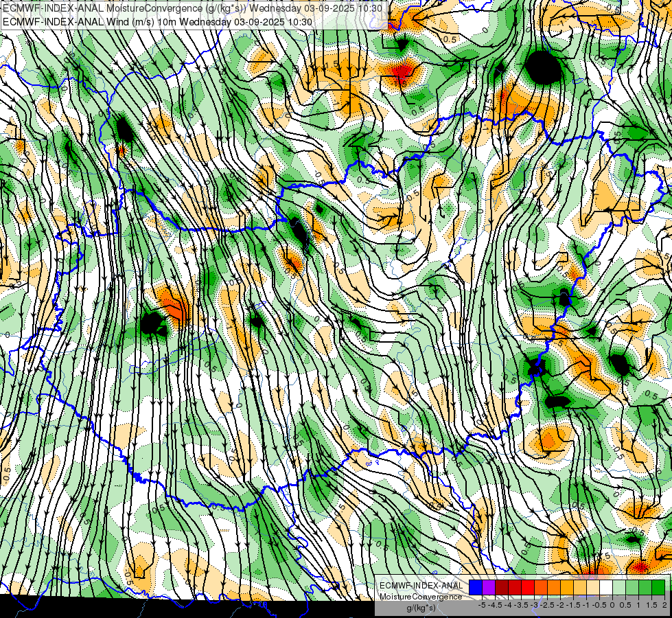Click the red-orange swatch between -3 and -2.5
Screen dimensions: 672x618
click(x=541, y=587)
